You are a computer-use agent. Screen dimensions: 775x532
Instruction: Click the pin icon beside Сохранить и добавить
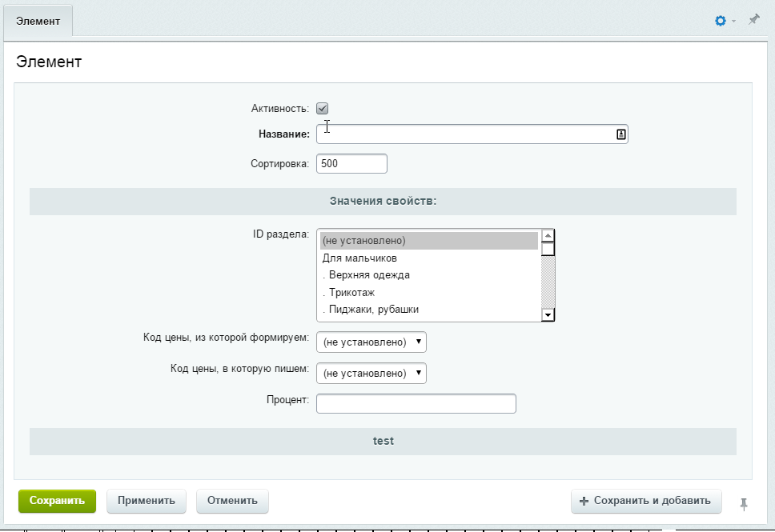pos(744,503)
